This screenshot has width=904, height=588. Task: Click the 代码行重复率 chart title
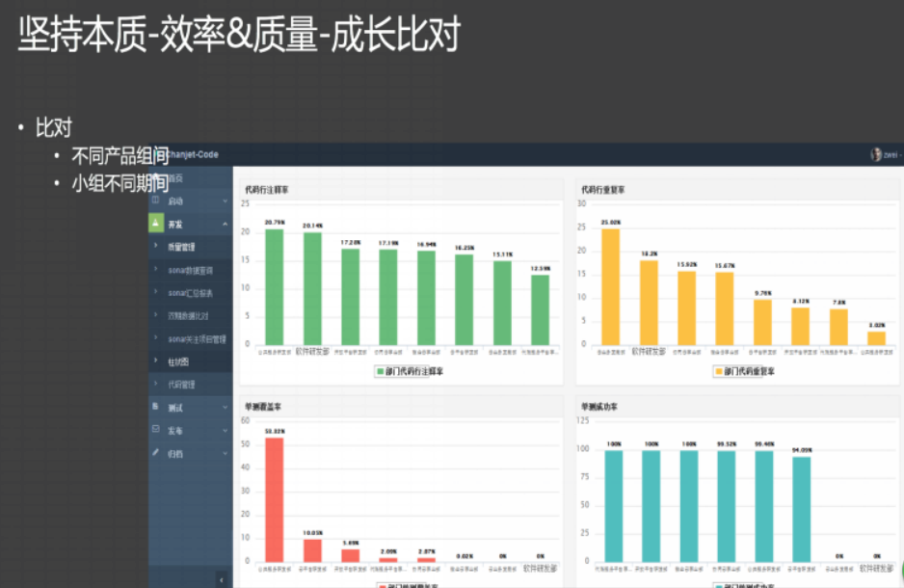pyautogui.click(x=602, y=190)
